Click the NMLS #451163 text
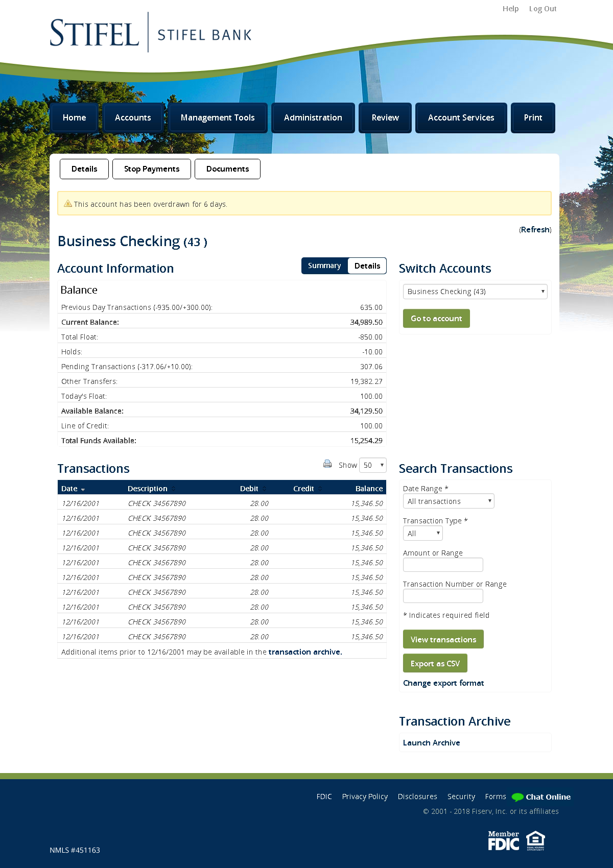 pos(75,850)
